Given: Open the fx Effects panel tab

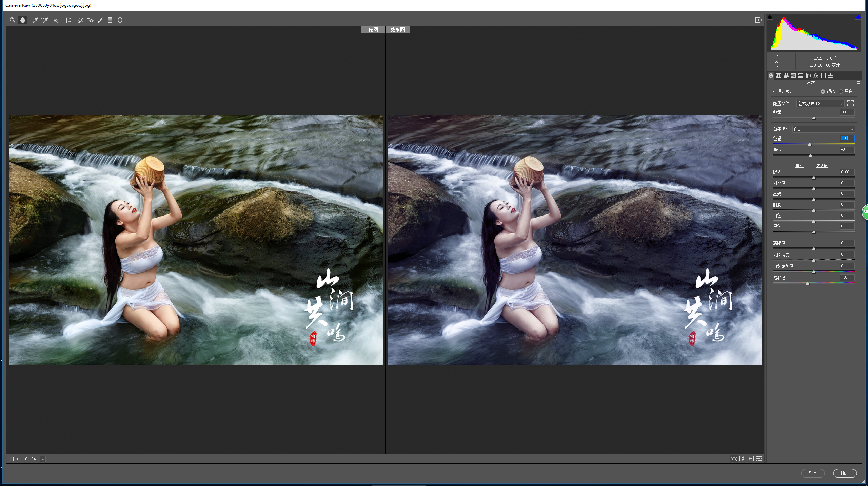Looking at the screenshot, I should point(816,76).
